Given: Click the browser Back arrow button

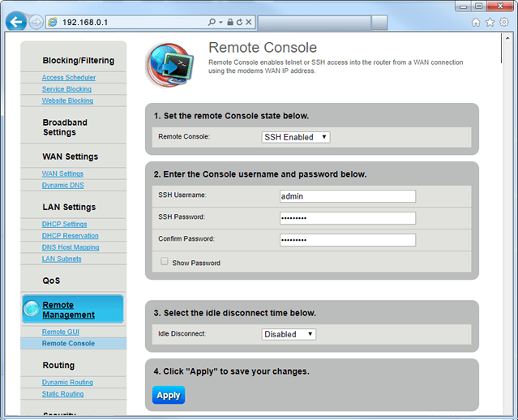Looking at the screenshot, I should (x=15, y=22).
